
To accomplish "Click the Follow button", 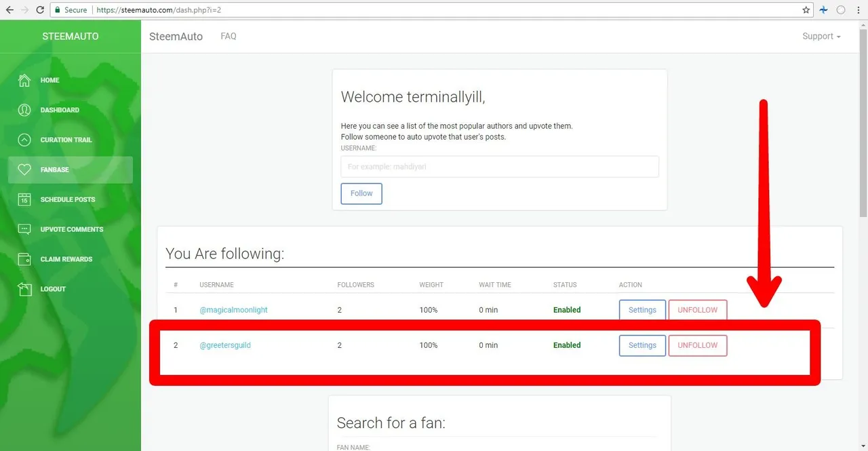I will point(361,193).
